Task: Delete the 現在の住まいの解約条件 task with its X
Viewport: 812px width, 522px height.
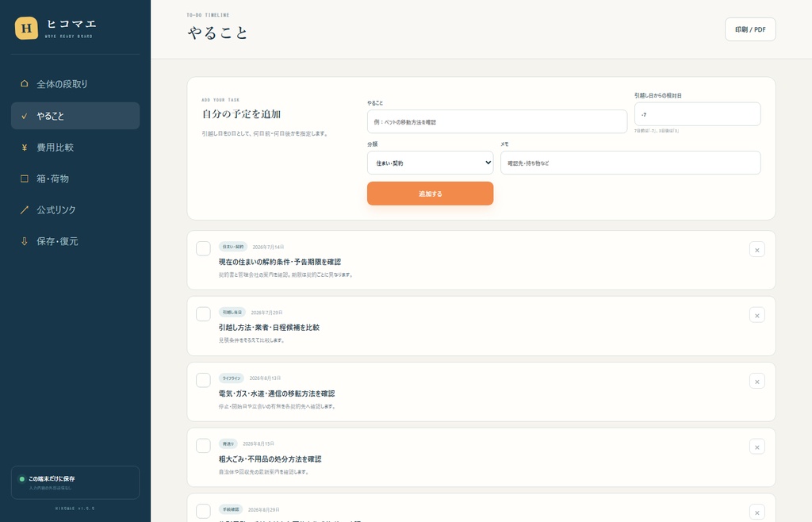Action: (756, 250)
